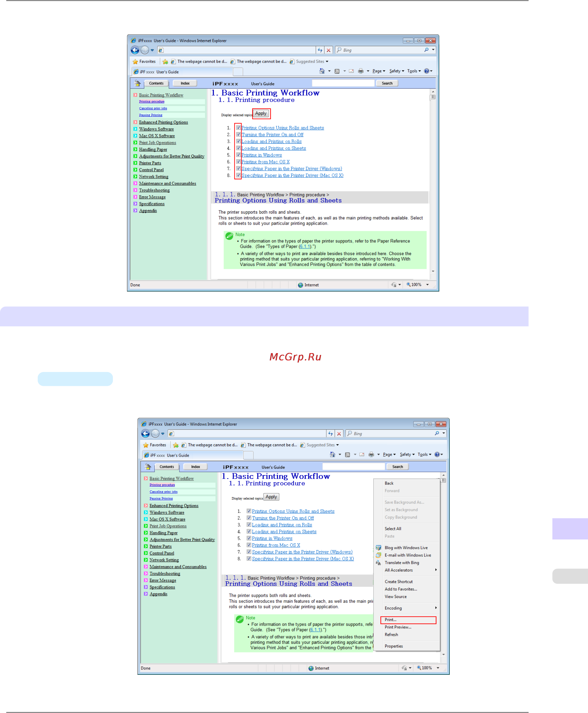Click the scroll down arrow in the top window content pane
The height and width of the screenshot is (713, 588).
coord(433,272)
